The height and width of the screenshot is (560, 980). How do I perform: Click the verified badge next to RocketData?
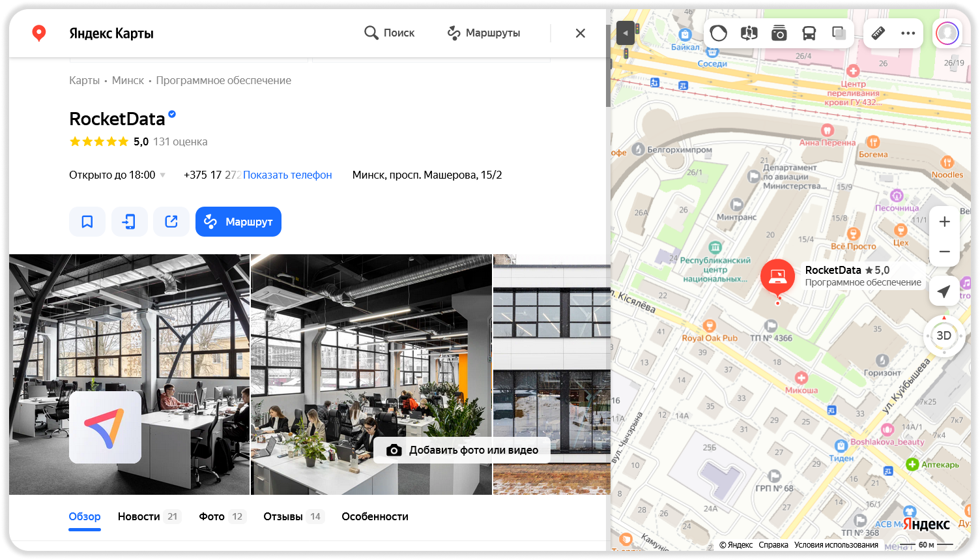pyautogui.click(x=172, y=114)
